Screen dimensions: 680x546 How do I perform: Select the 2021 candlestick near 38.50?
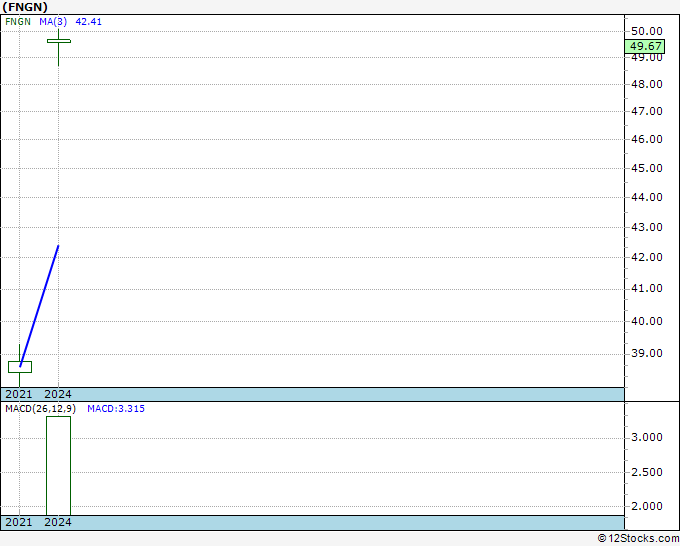point(20,367)
